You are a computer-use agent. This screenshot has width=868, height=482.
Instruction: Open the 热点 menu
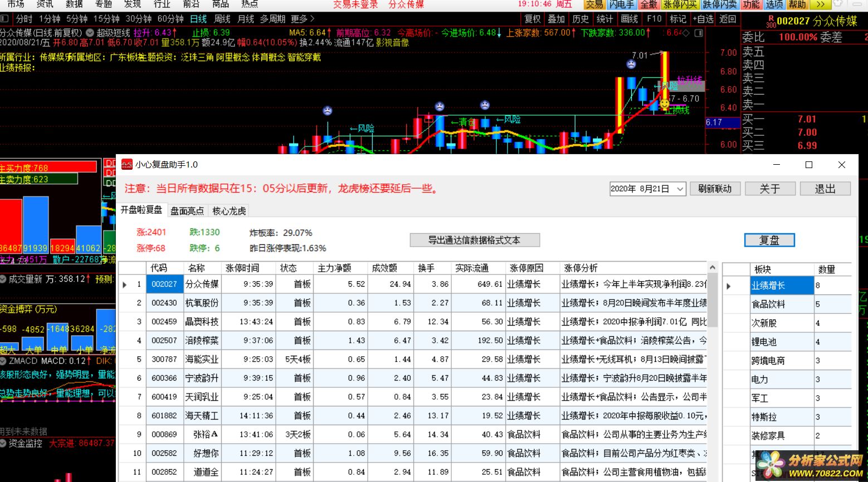pos(250,4)
